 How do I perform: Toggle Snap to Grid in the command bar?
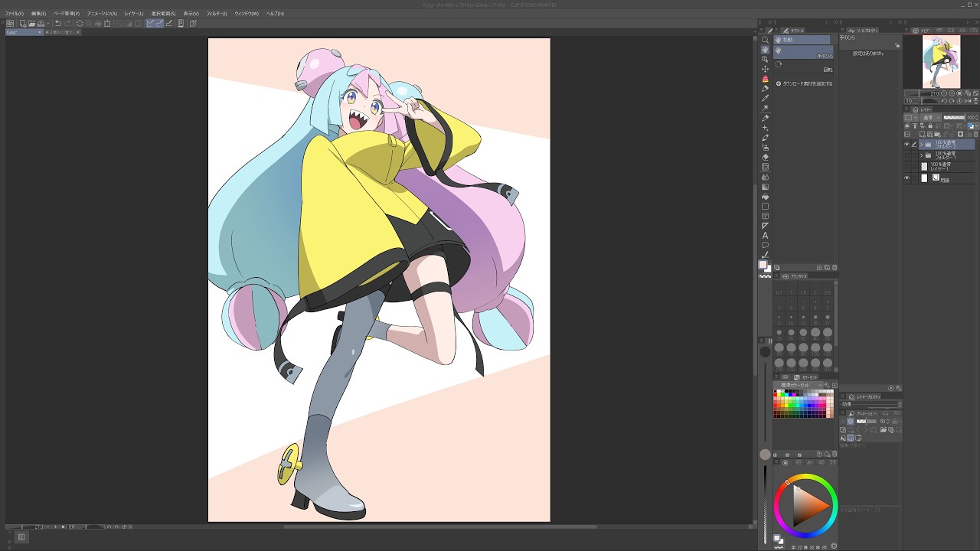tap(168, 23)
